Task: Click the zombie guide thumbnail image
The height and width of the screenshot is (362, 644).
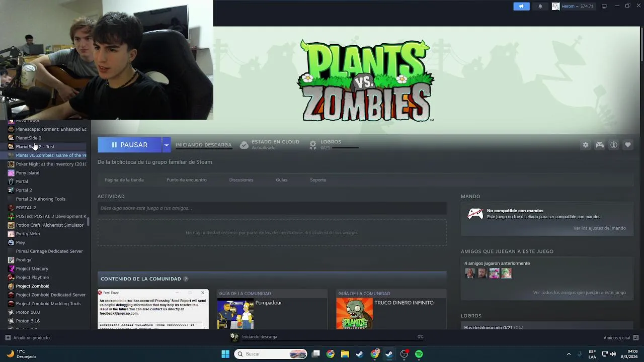Action: [355, 314]
